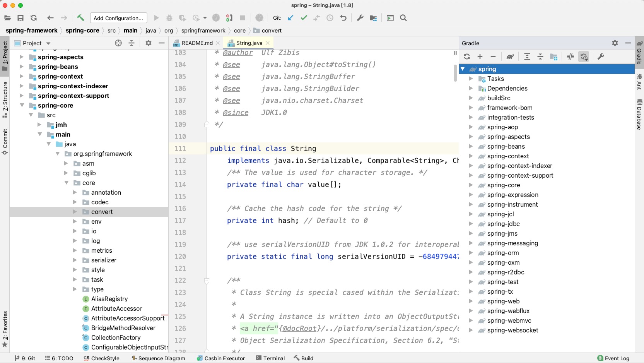The image size is (644, 363).
Task: Expand all nodes in Gradle panel
Action: [527, 57]
